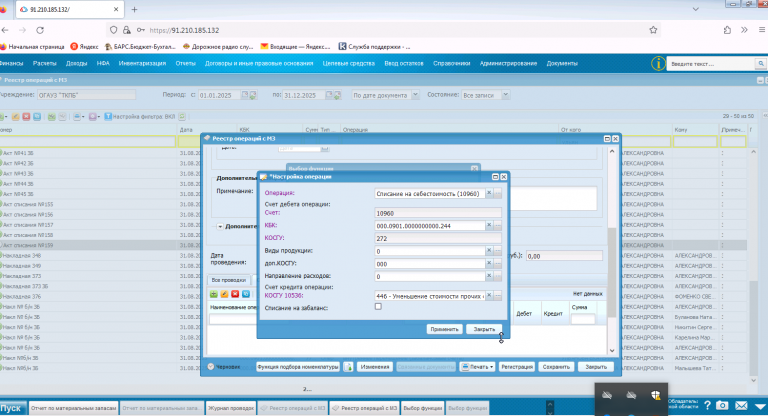Open the Пуск start menu
Image resolution: width=768 pixels, height=416 pixels.
(x=12, y=408)
